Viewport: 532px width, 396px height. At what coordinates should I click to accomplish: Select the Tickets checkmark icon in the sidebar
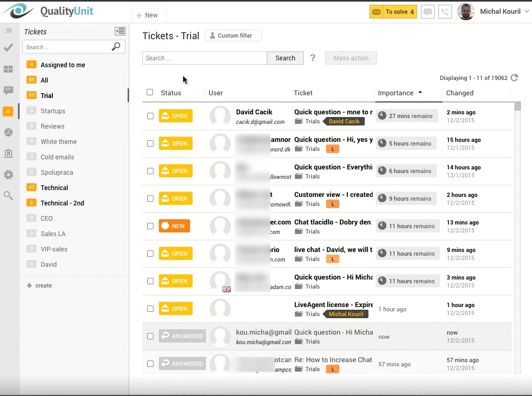click(x=7, y=48)
